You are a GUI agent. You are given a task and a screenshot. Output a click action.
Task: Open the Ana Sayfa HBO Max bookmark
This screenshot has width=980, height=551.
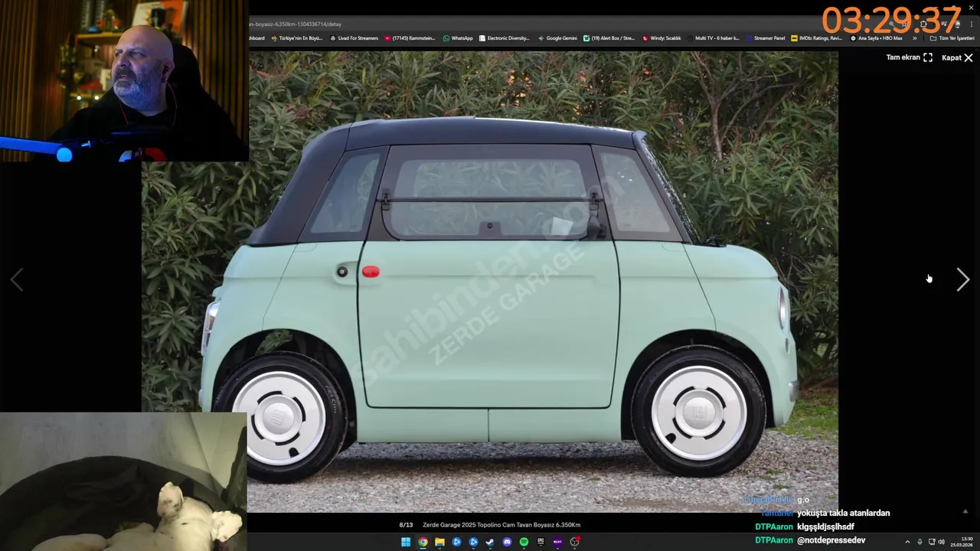877,38
